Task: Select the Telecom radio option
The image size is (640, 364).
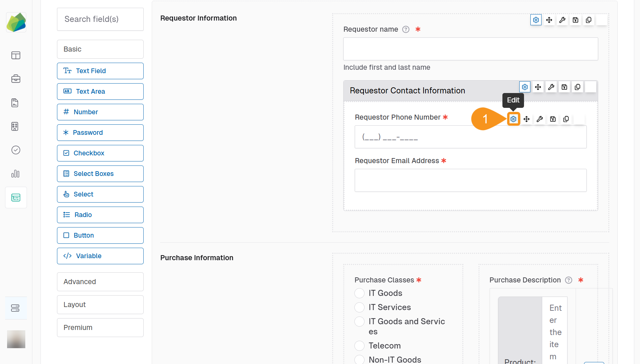Action: [359, 346]
